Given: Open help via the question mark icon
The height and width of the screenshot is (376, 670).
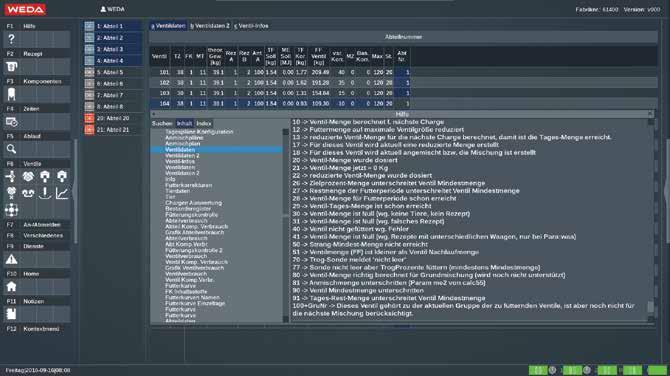Looking at the screenshot, I should 12,39.
